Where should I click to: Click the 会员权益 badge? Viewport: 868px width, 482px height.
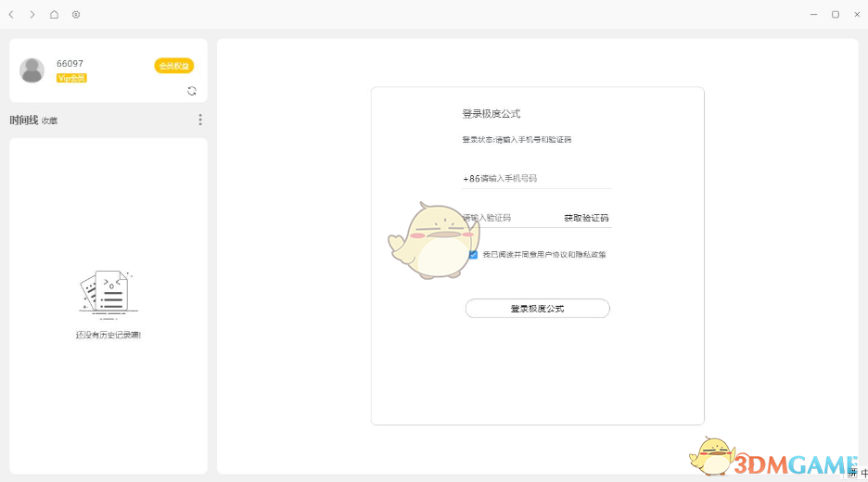pos(173,66)
